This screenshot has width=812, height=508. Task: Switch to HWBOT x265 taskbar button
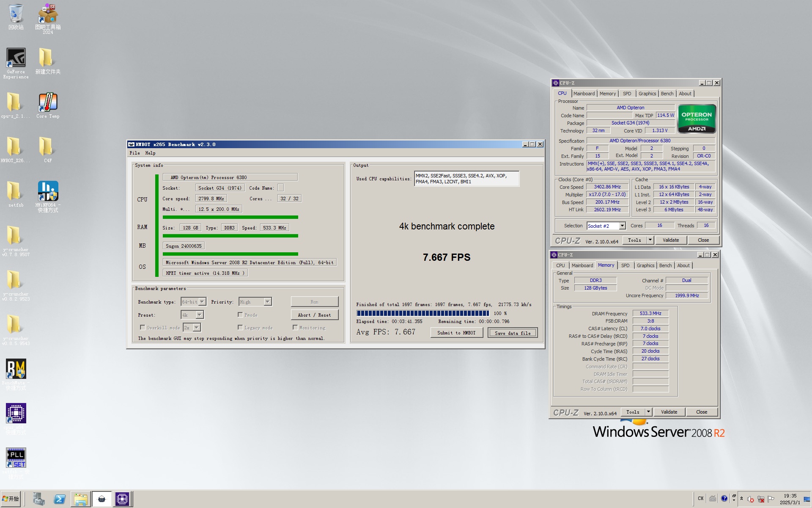pyautogui.click(x=101, y=499)
